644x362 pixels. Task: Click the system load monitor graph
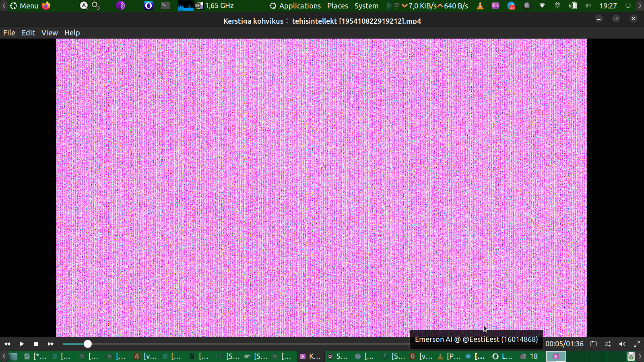click(x=186, y=6)
